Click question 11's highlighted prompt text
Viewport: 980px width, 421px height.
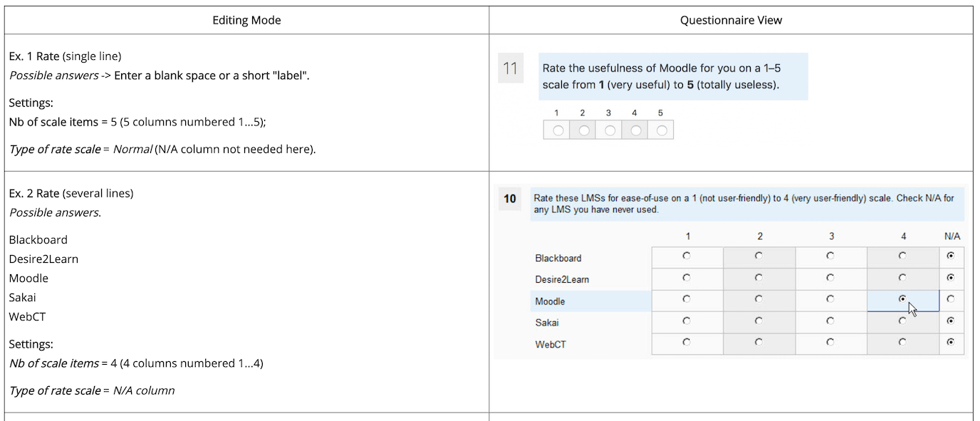(x=672, y=76)
